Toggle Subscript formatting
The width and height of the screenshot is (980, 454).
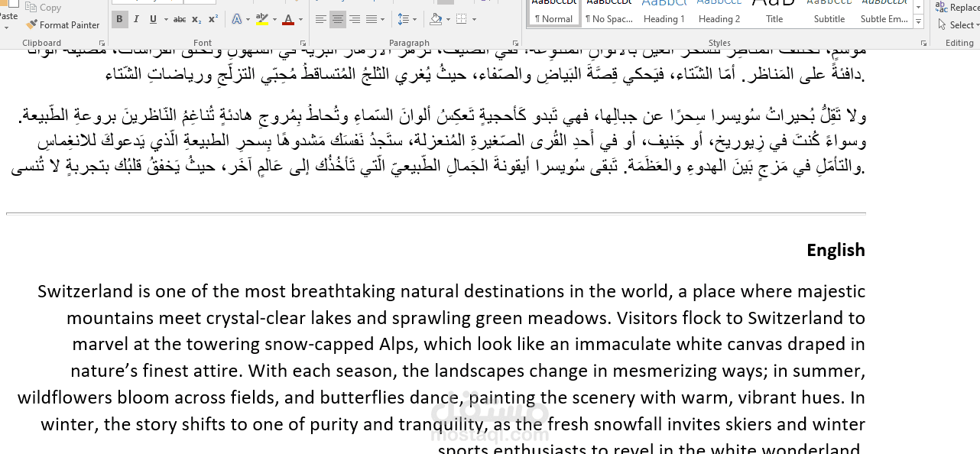click(x=196, y=19)
